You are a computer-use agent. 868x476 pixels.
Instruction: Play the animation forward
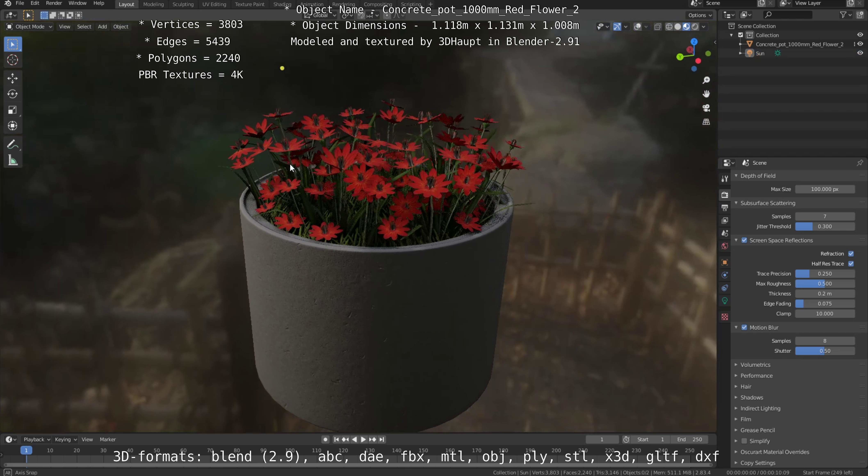point(363,440)
